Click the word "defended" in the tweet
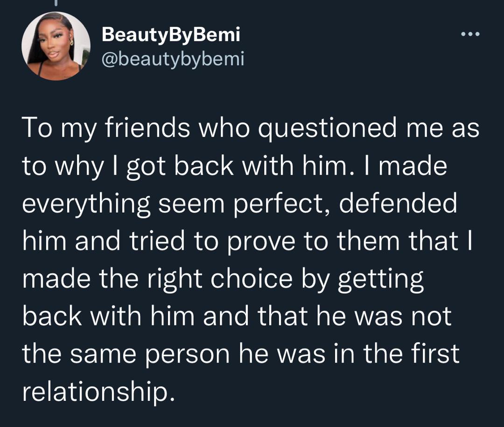 [398, 204]
